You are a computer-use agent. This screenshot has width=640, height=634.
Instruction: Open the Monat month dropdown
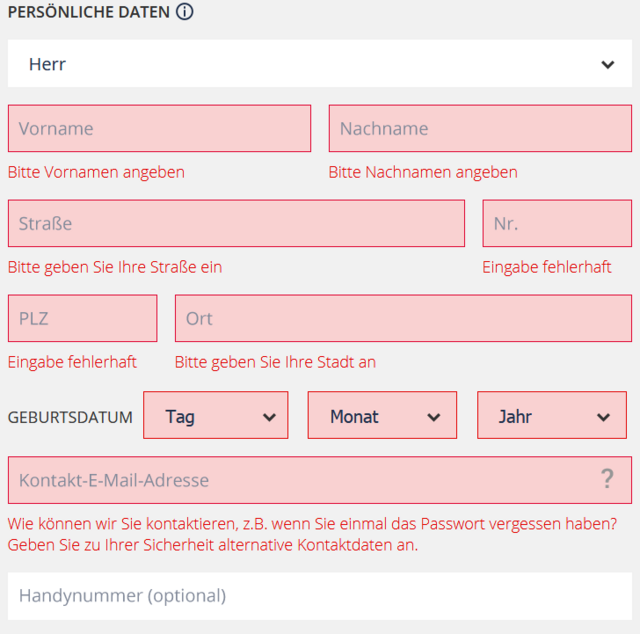click(382, 415)
